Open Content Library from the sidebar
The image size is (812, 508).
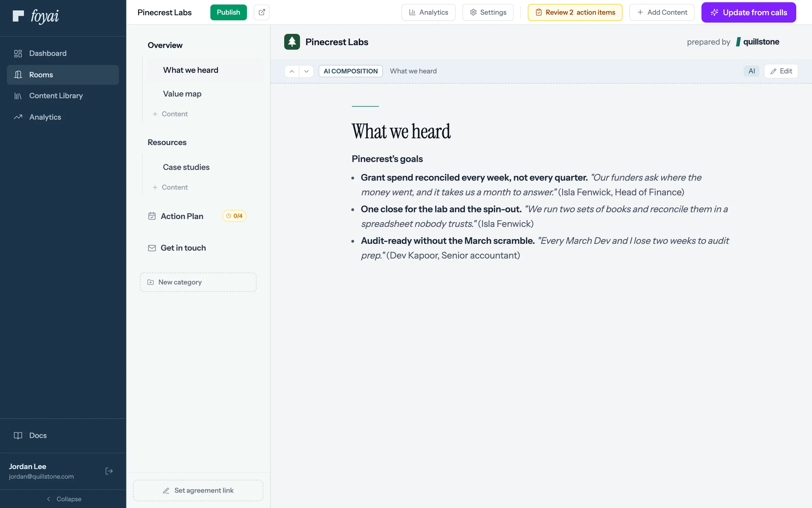point(63,96)
